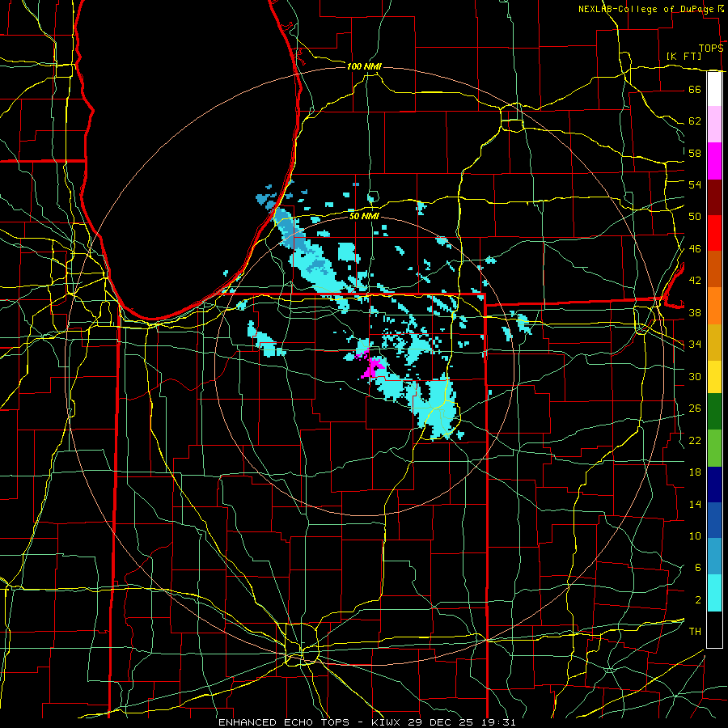Viewport: 728px width, 728px height.
Task: Click the black TH swatch in the legend
Action: [714, 629]
